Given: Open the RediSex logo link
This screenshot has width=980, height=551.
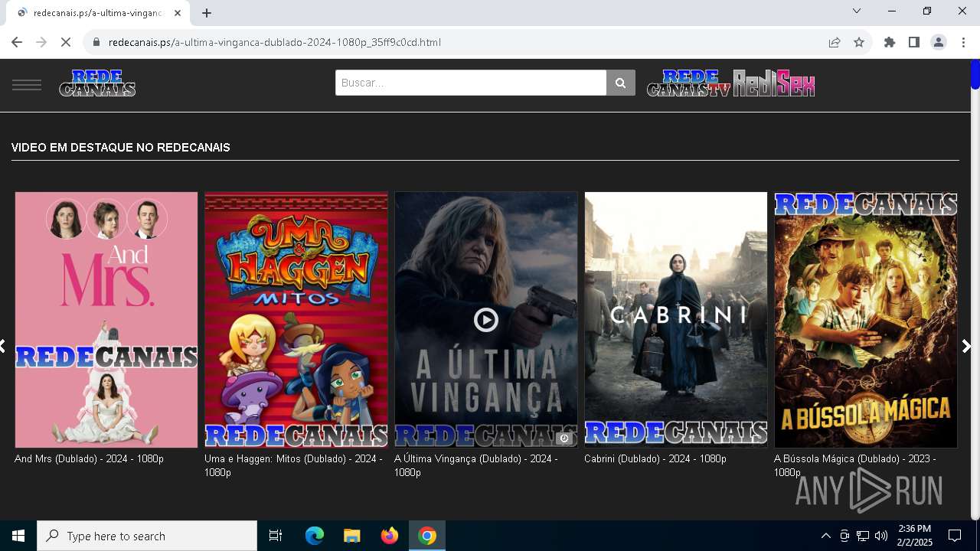Looking at the screenshot, I should pos(774,83).
